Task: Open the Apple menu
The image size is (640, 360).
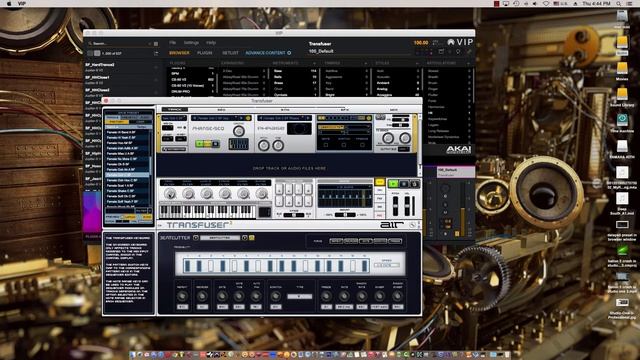Action: pos(9,3)
